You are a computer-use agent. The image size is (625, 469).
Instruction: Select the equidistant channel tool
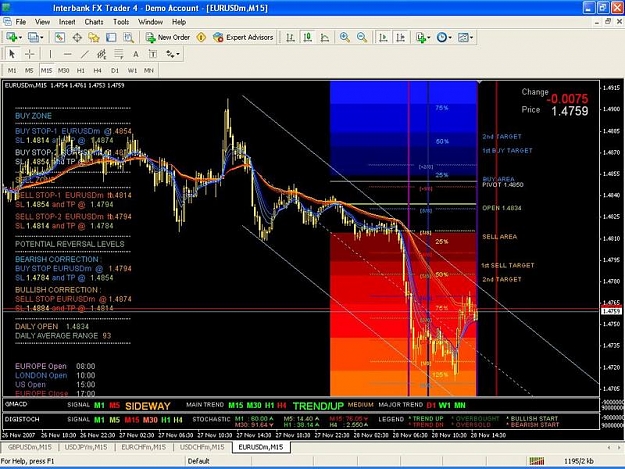[x=102, y=54]
